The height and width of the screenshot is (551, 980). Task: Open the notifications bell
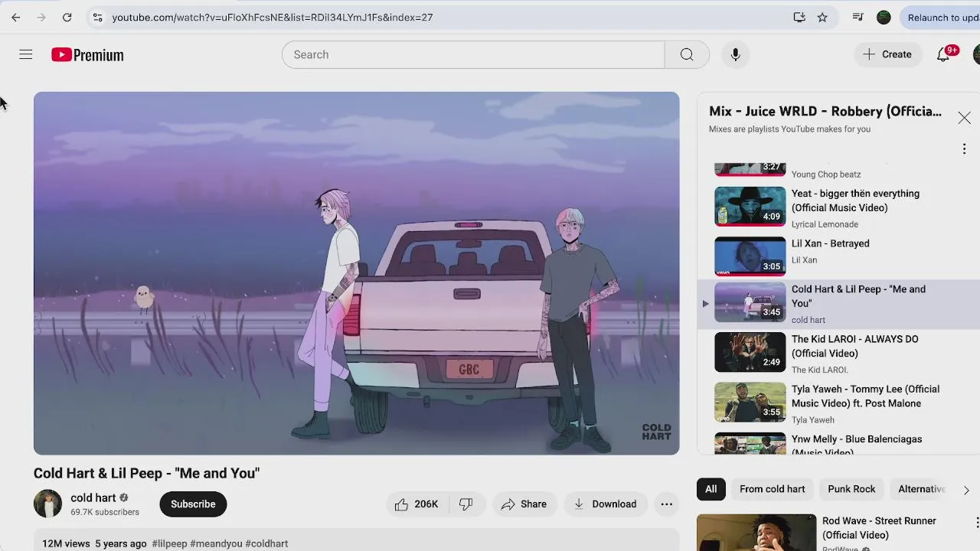pos(944,54)
